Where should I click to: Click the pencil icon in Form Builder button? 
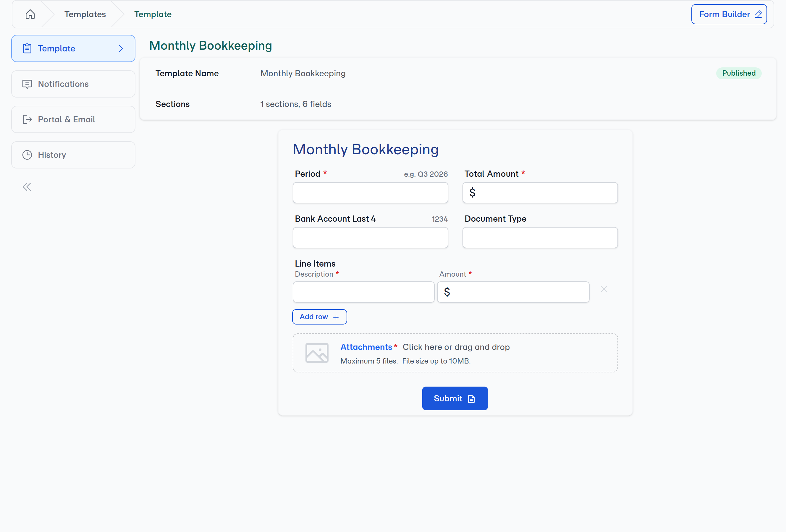(x=758, y=14)
